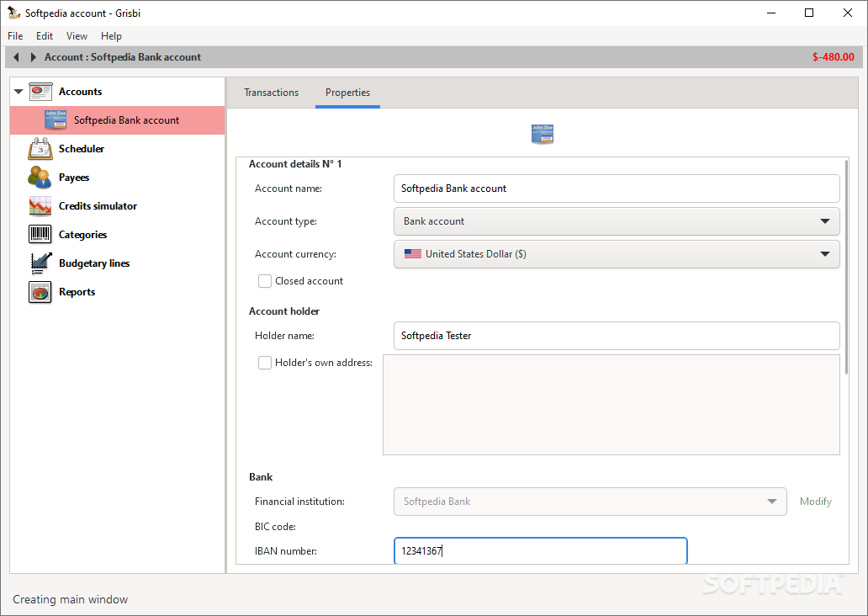The width and height of the screenshot is (868, 616).
Task: Click the Softpedia Bank account card icon
Action: coord(56,120)
